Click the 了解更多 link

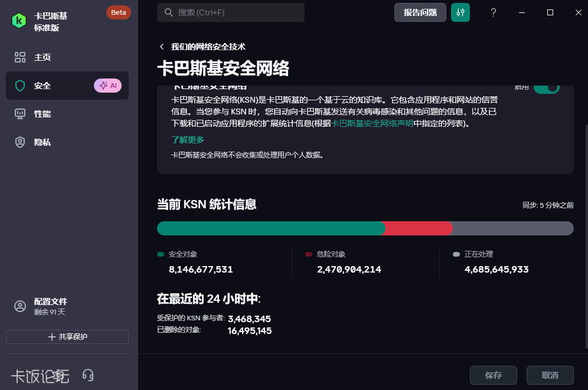click(x=188, y=140)
